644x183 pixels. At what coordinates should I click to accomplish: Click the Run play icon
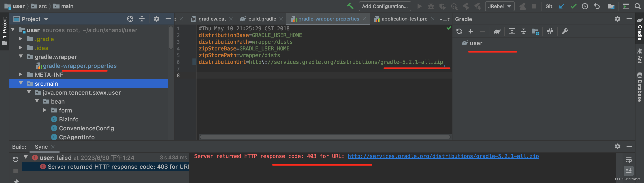(420, 6)
